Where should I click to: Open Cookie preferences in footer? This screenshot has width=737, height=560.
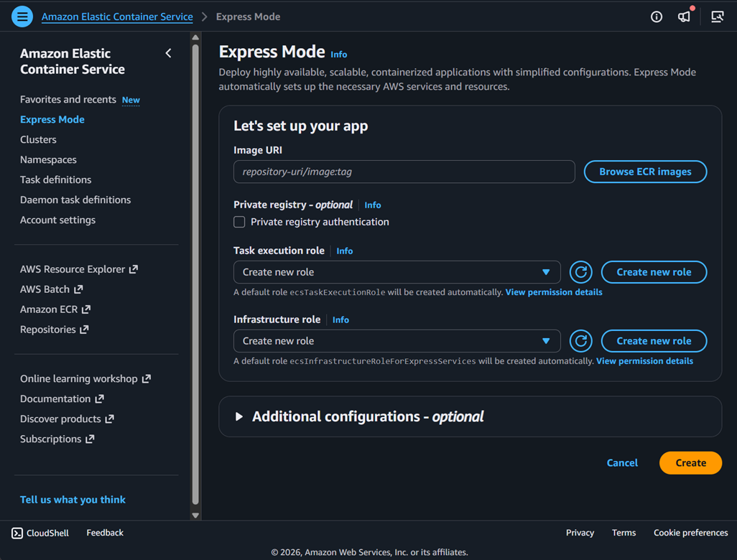point(690,533)
